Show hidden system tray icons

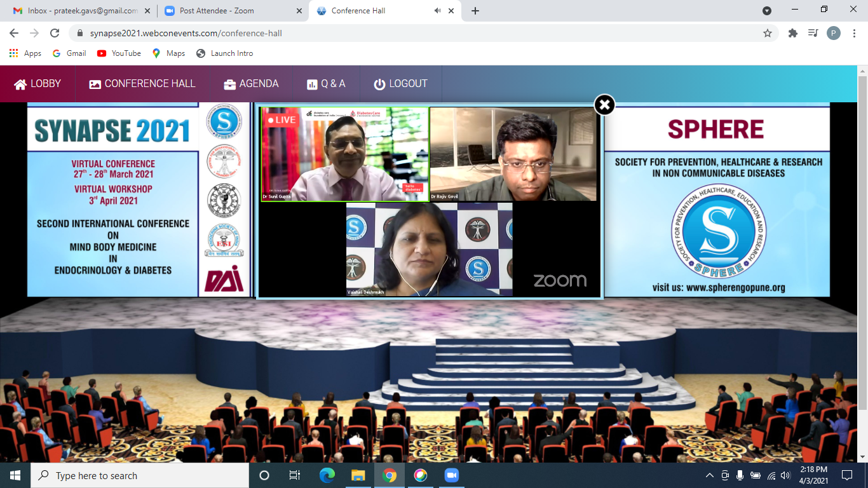710,475
